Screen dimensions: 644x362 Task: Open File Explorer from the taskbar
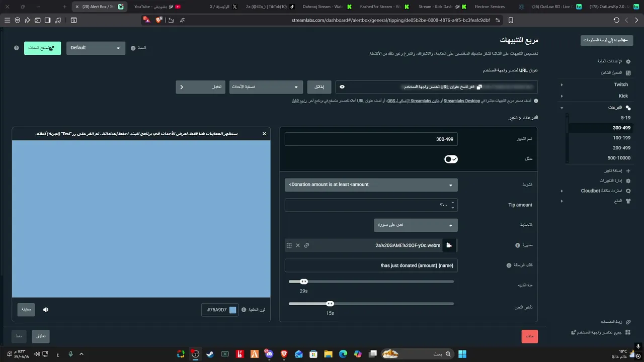[328, 354]
